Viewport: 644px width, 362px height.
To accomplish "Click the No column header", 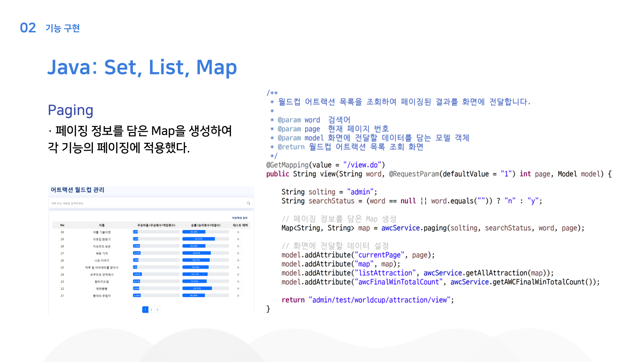I will pyautogui.click(x=62, y=225).
